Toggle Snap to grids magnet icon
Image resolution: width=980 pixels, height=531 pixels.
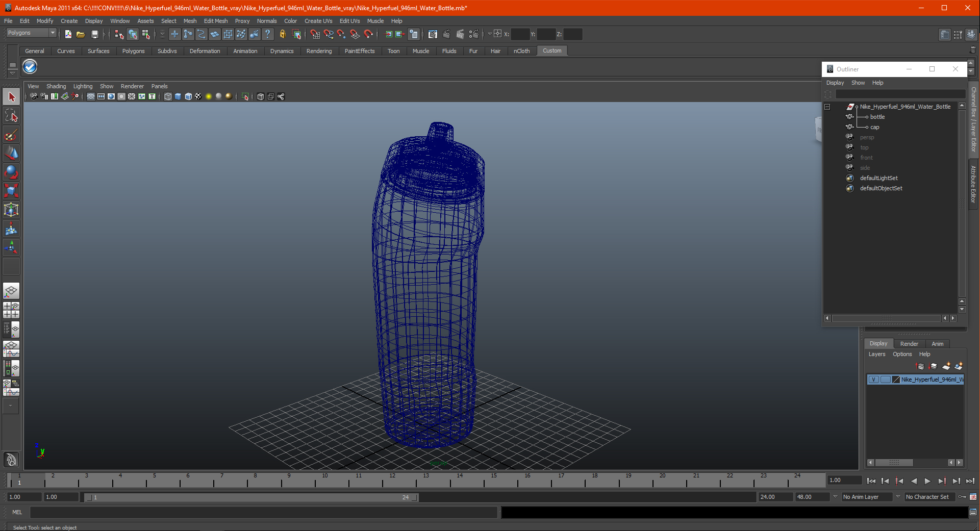(315, 34)
